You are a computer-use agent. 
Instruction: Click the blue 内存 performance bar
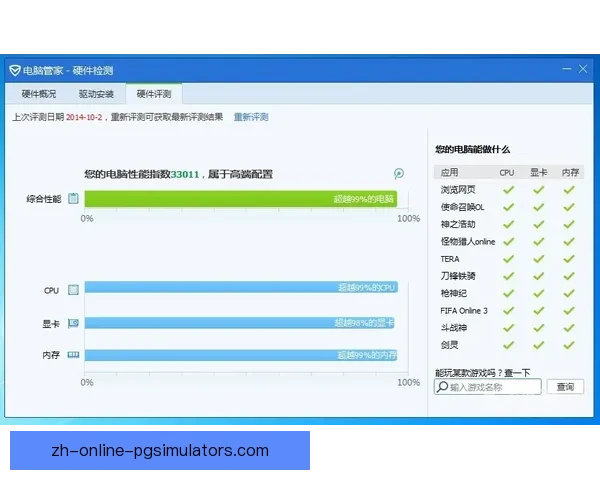241,355
